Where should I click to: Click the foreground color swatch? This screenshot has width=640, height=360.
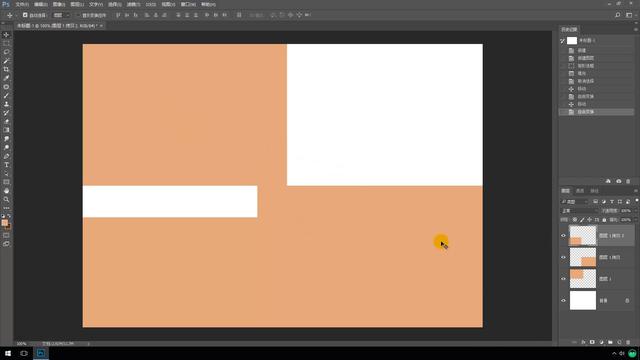pos(4,222)
